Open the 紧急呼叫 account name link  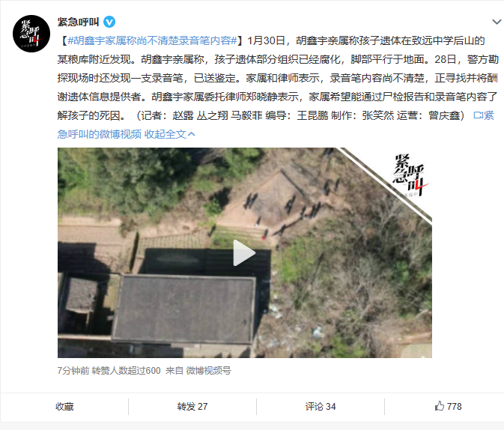[x=78, y=22]
